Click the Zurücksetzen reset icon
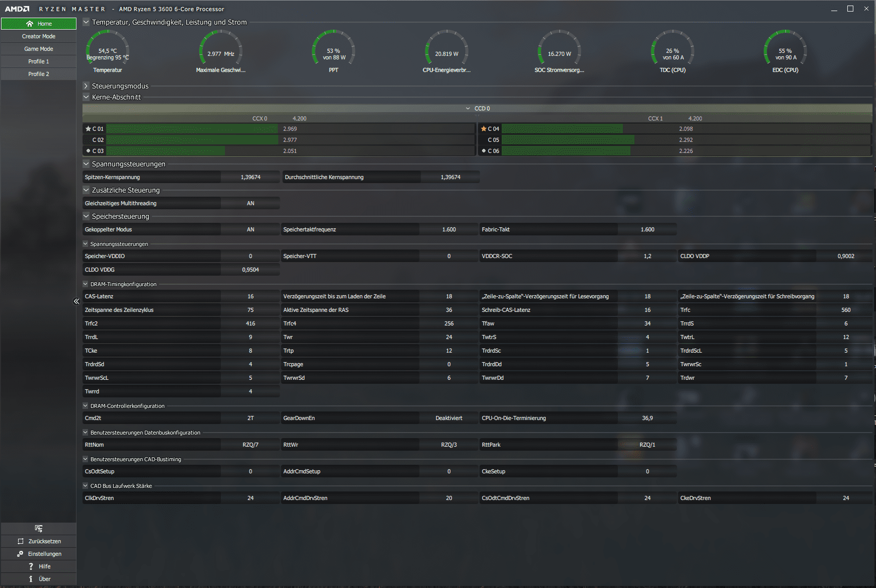The width and height of the screenshot is (876, 588). [21, 541]
